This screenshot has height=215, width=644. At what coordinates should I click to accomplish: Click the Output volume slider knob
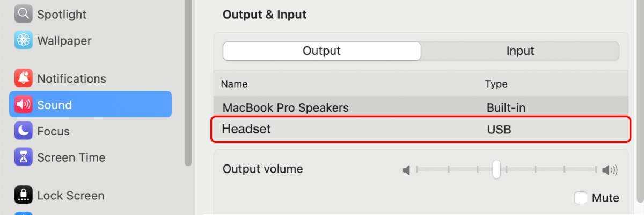pyautogui.click(x=496, y=169)
